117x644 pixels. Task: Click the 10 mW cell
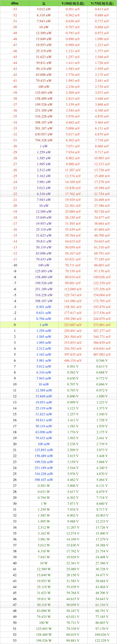(x=44, y=384)
